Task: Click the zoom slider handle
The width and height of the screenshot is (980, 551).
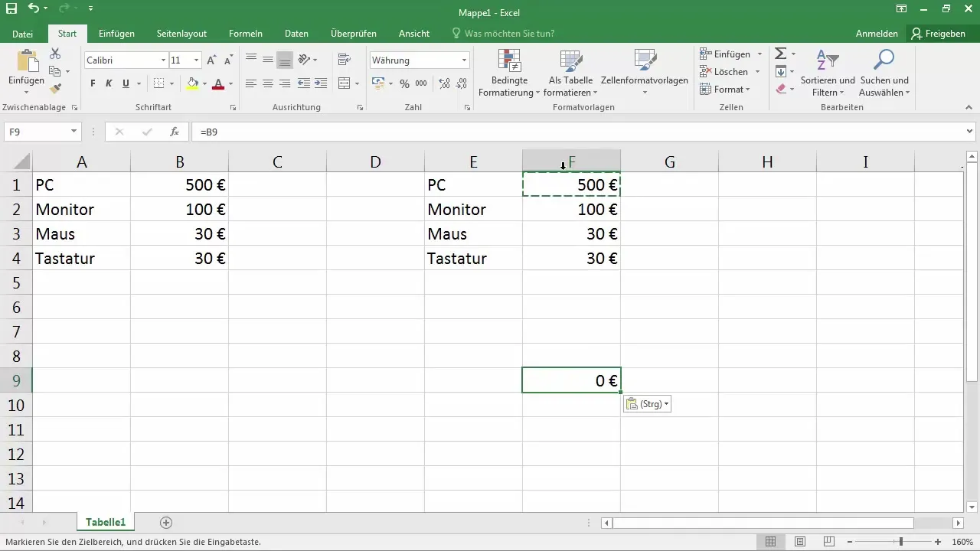Action: point(901,542)
